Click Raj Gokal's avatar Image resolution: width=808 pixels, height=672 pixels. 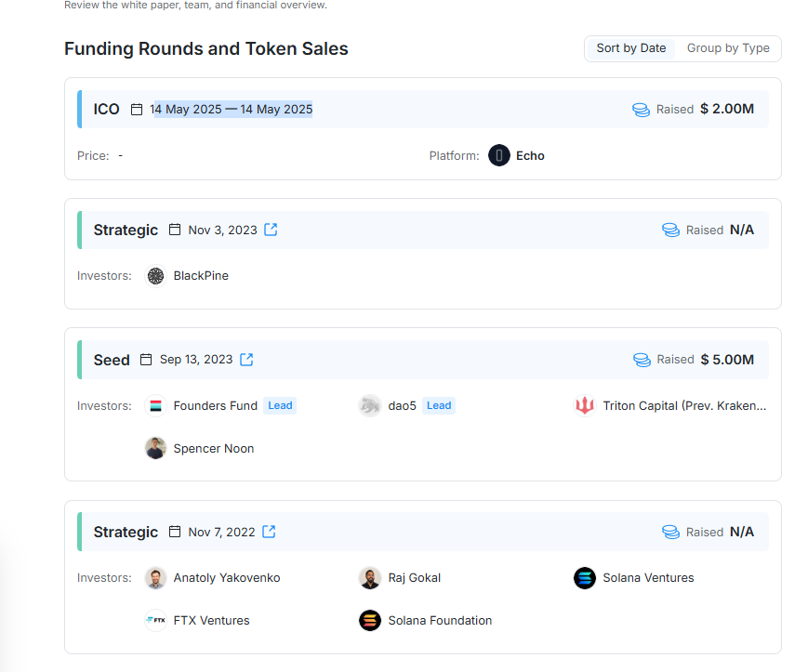(x=369, y=578)
